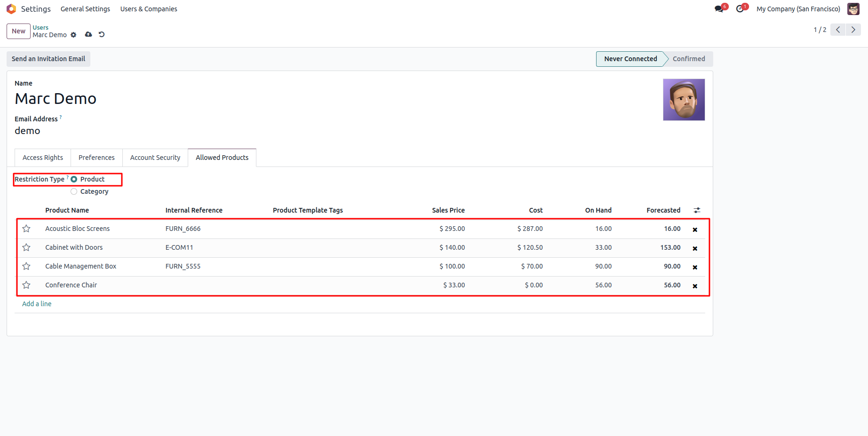The height and width of the screenshot is (436, 868).
Task: Remove the Acoustic Bloc Screens row
Action: click(x=695, y=230)
